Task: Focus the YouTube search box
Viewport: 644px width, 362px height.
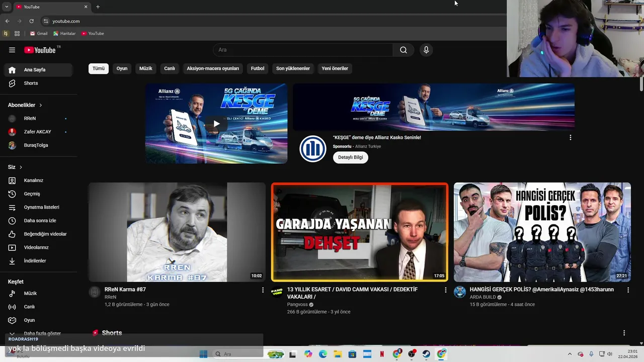Action: click(303, 50)
